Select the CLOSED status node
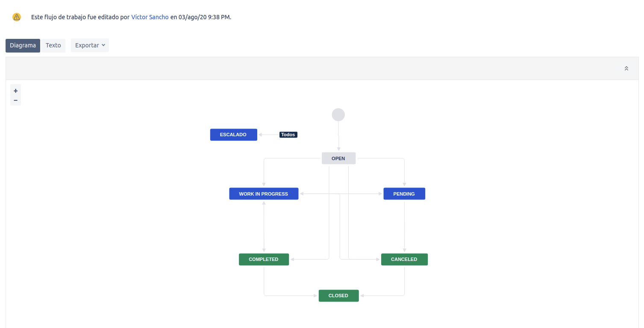 click(338, 296)
